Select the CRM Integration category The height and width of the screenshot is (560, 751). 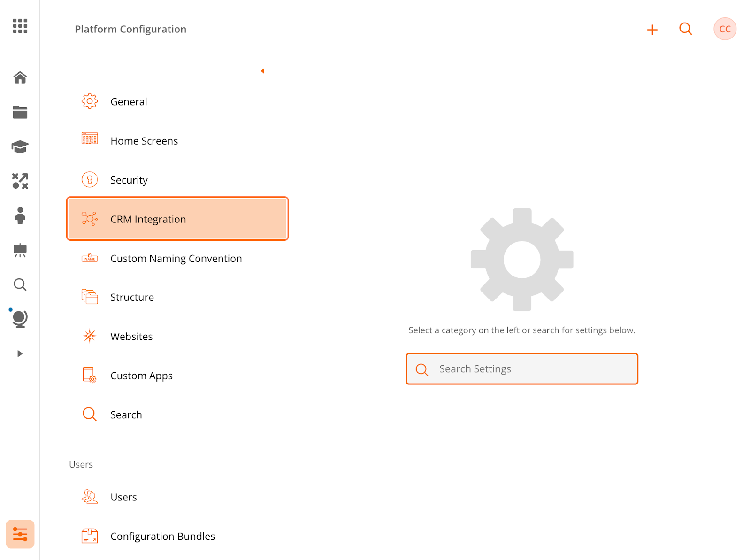(177, 219)
